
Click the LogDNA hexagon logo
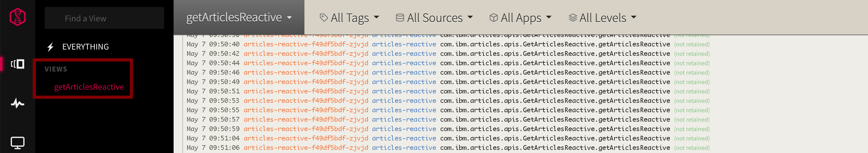coord(18,17)
